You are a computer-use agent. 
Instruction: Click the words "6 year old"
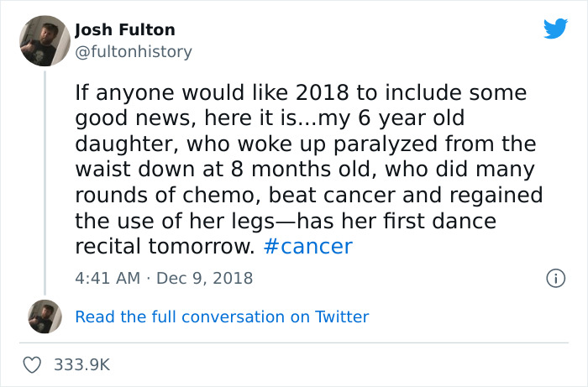pos(394,117)
